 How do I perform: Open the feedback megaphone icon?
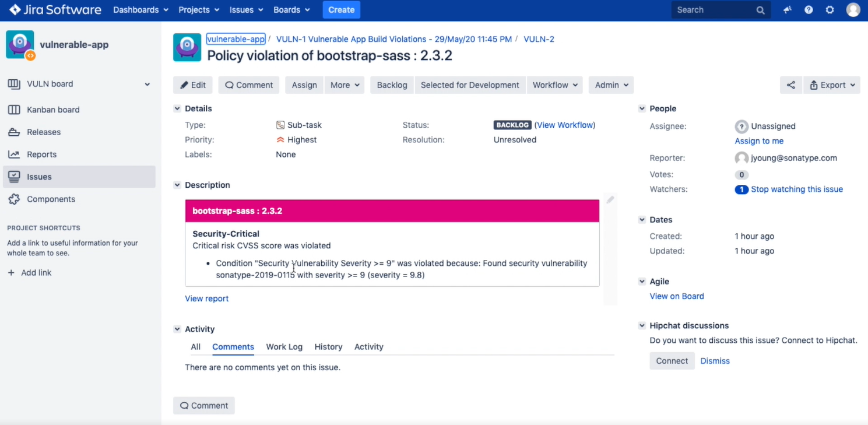(x=788, y=10)
